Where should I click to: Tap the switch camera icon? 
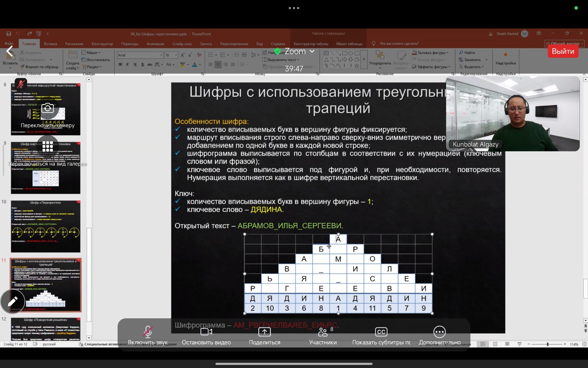point(48,108)
